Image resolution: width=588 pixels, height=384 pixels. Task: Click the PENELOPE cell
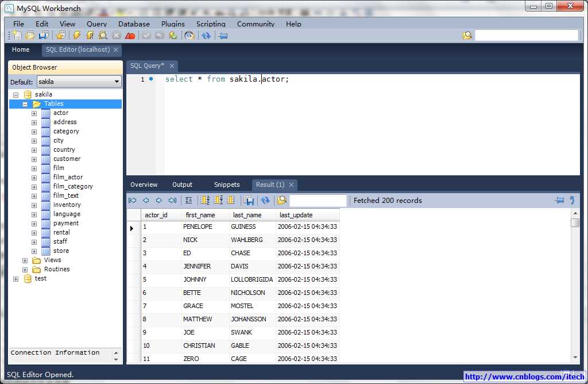click(205, 226)
